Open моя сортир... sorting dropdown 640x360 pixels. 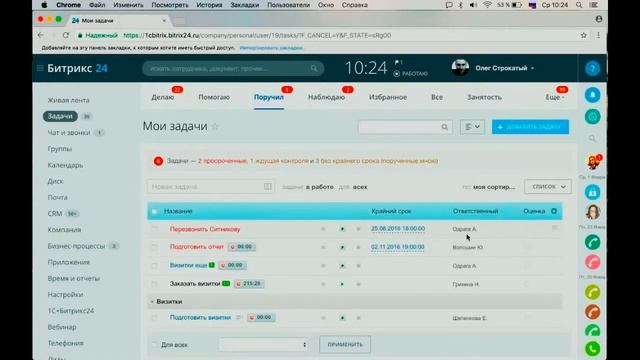pyautogui.click(x=494, y=187)
